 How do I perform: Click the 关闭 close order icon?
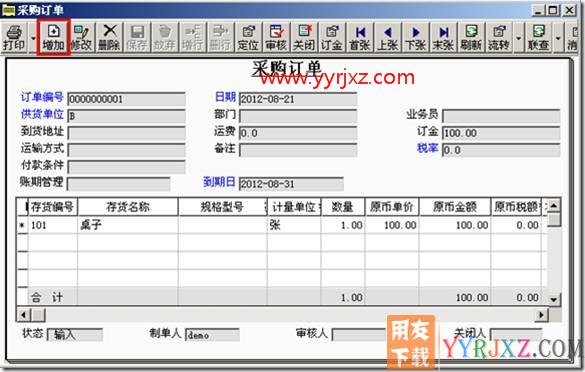(x=304, y=38)
